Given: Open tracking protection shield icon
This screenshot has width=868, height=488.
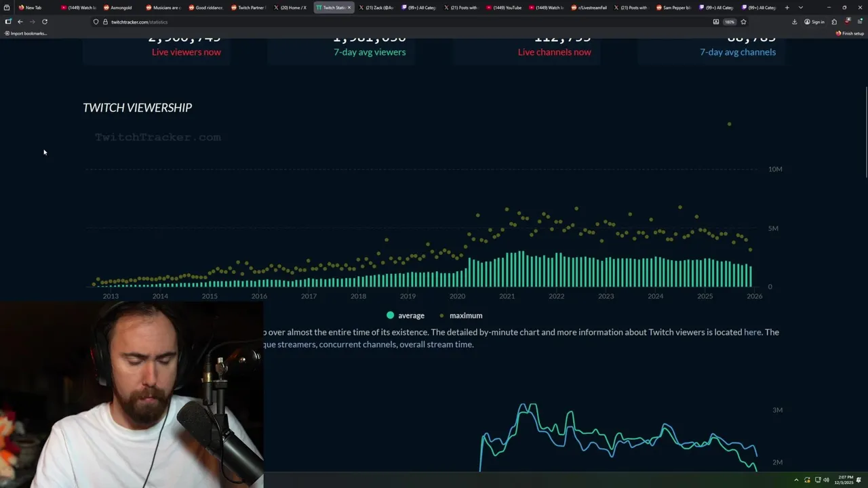Looking at the screenshot, I should [96, 22].
